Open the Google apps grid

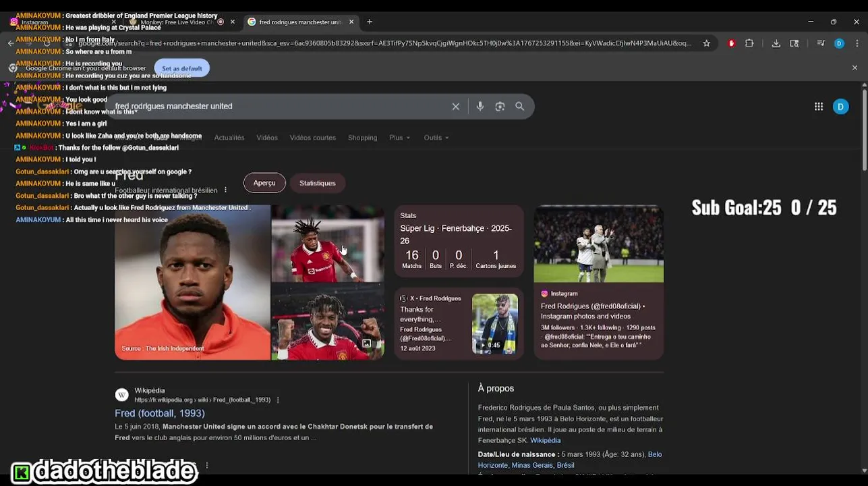click(819, 106)
